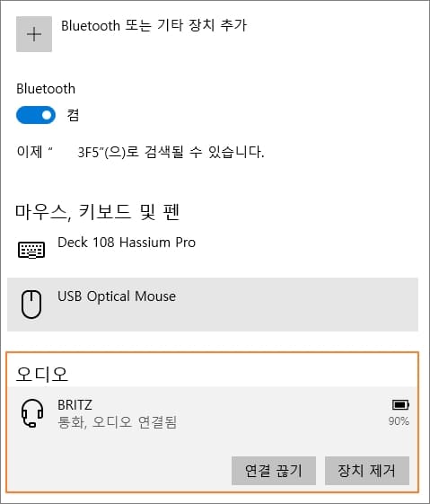Click the Bluetooth heading above the toggle
430x504 pixels.
tap(46, 89)
